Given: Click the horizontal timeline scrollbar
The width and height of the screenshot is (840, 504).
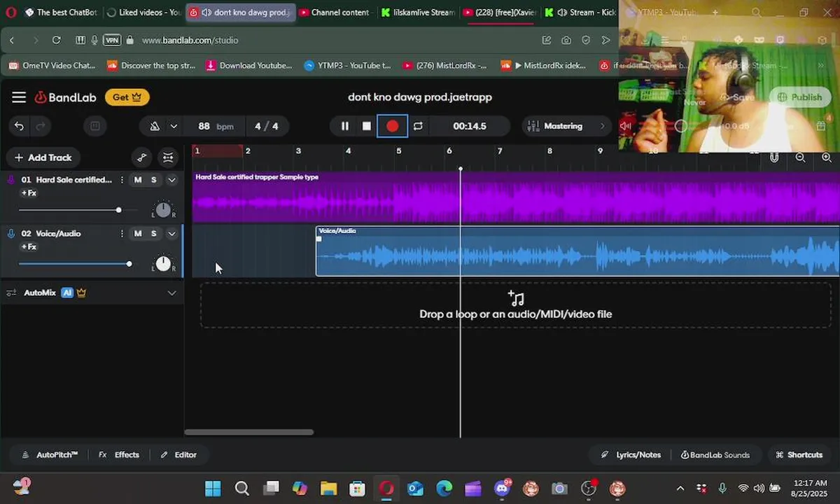Looking at the screenshot, I should click(248, 432).
